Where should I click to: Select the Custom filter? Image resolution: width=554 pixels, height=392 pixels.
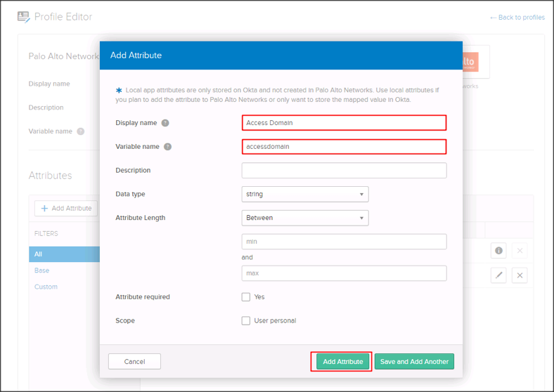pos(46,287)
